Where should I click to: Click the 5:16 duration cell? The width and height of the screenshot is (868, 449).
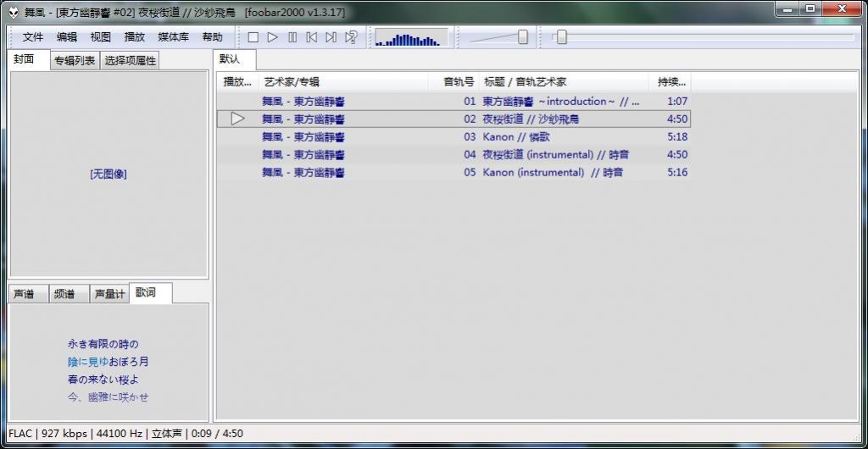[x=677, y=172]
